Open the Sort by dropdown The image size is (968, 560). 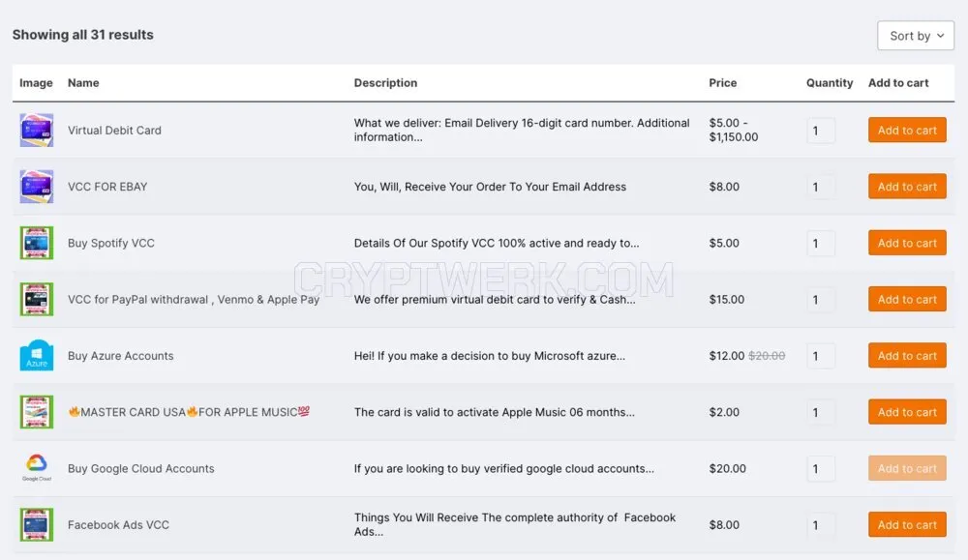click(x=916, y=36)
